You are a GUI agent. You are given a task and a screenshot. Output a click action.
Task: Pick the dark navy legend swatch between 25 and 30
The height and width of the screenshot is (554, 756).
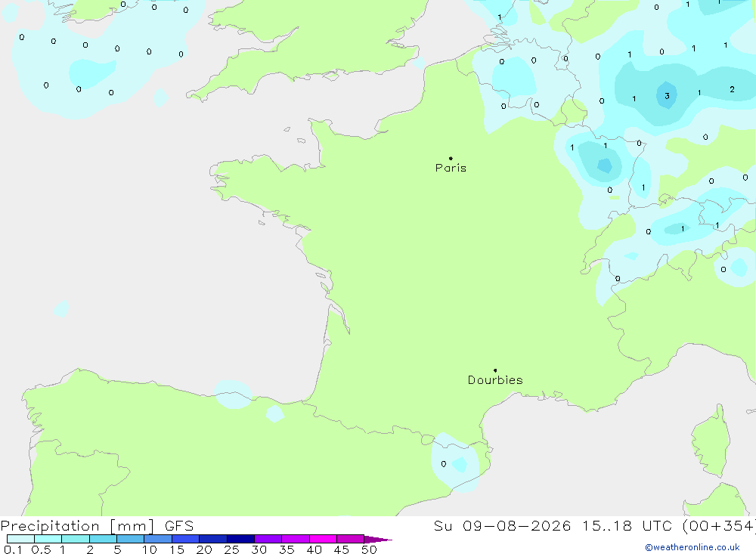(x=240, y=539)
